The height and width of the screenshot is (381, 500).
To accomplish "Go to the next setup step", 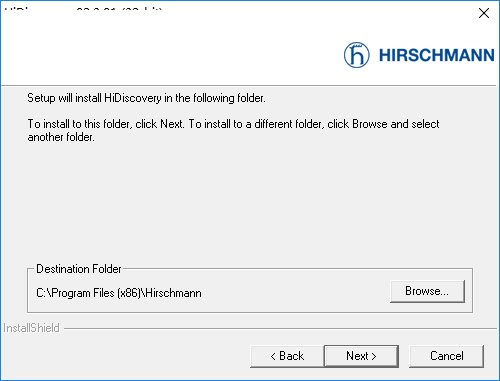I will (361, 356).
